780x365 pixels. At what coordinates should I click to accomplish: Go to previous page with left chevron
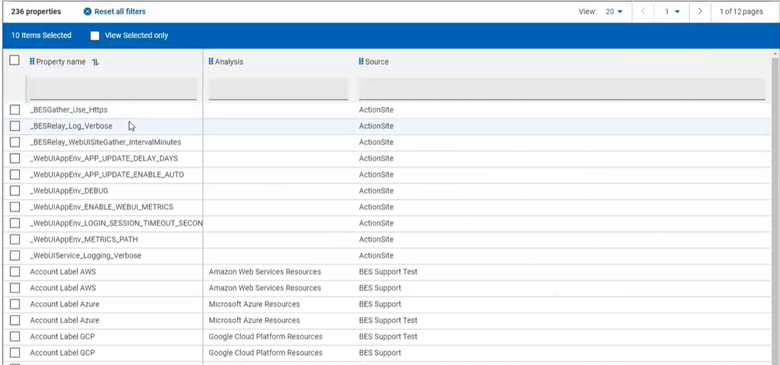click(643, 11)
